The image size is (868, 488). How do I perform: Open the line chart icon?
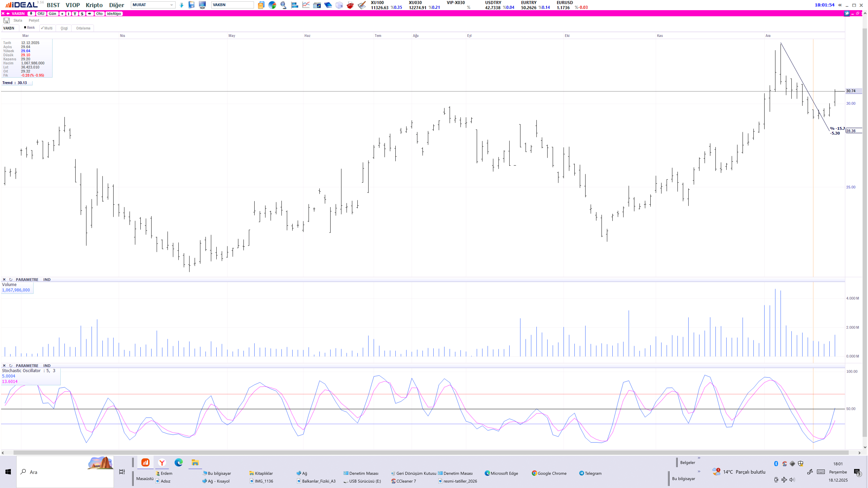[306, 5]
